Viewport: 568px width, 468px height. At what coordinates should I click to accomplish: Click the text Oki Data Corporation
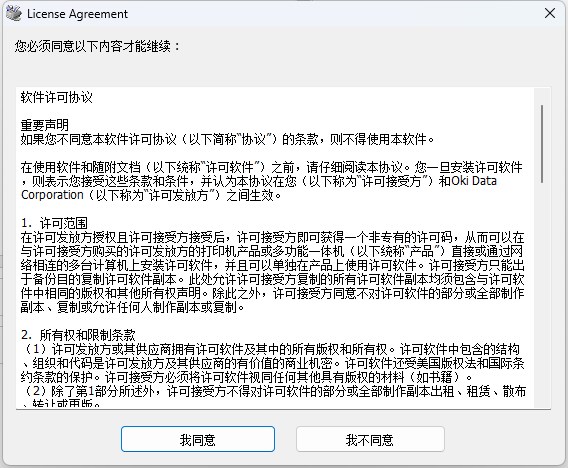coord(259,188)
